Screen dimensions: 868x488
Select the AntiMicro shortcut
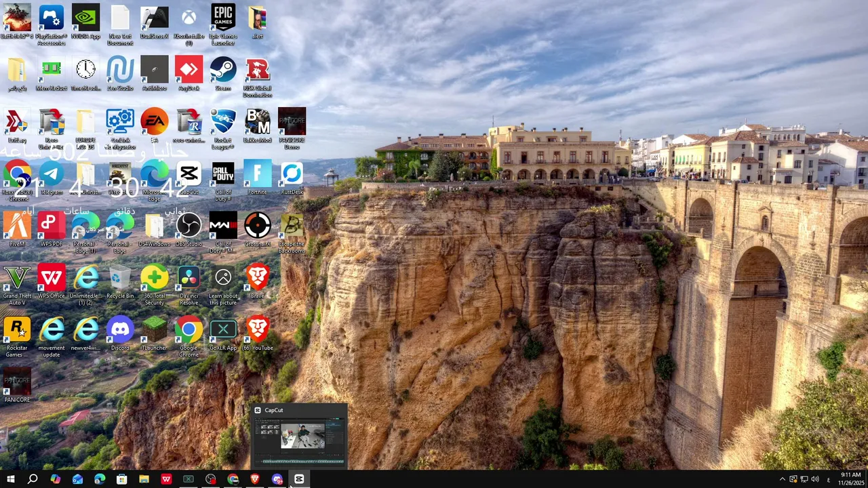pos(155,75)
